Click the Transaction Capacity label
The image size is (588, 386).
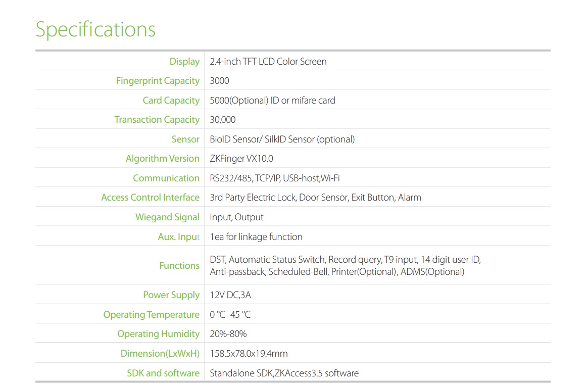(157, 119)
